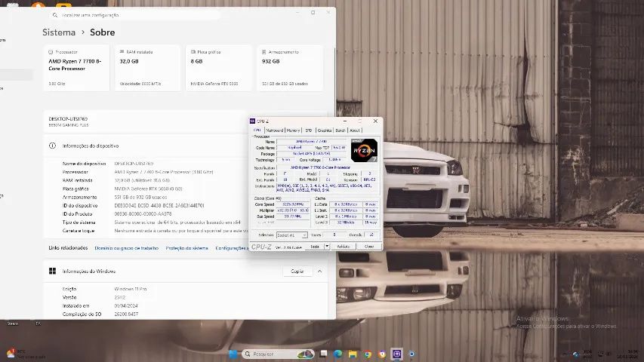The height and width of the screenshot is (362, 644).
Task: Expand the Tools dropdown arrow in CPU-Z
Action: tap(327, 247)
